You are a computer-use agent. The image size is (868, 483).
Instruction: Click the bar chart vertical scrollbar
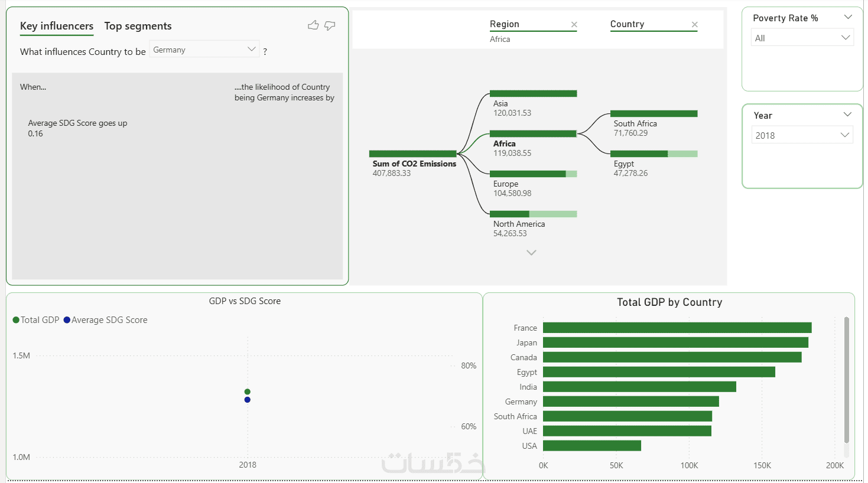(x=846, y=380)
